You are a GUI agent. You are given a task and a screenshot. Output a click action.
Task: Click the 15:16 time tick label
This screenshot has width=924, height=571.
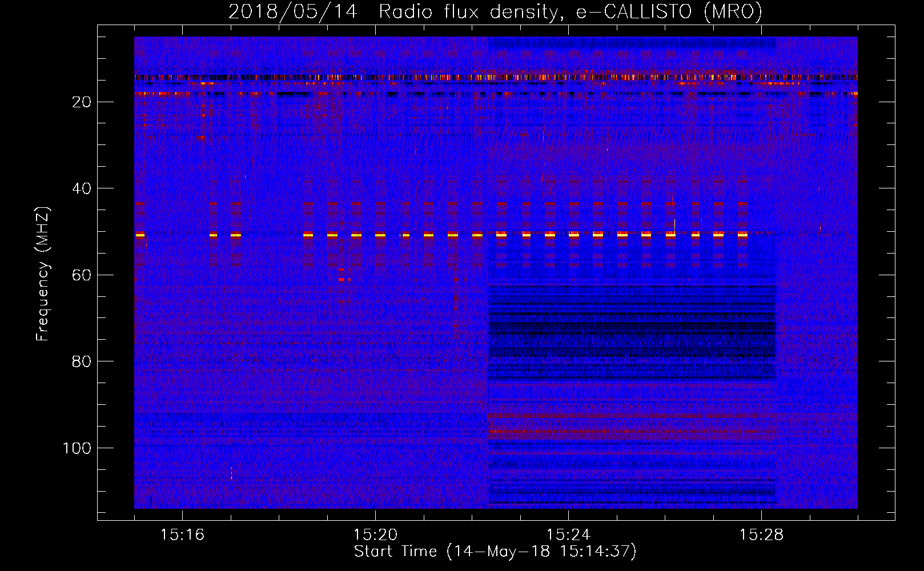(182, 534)
